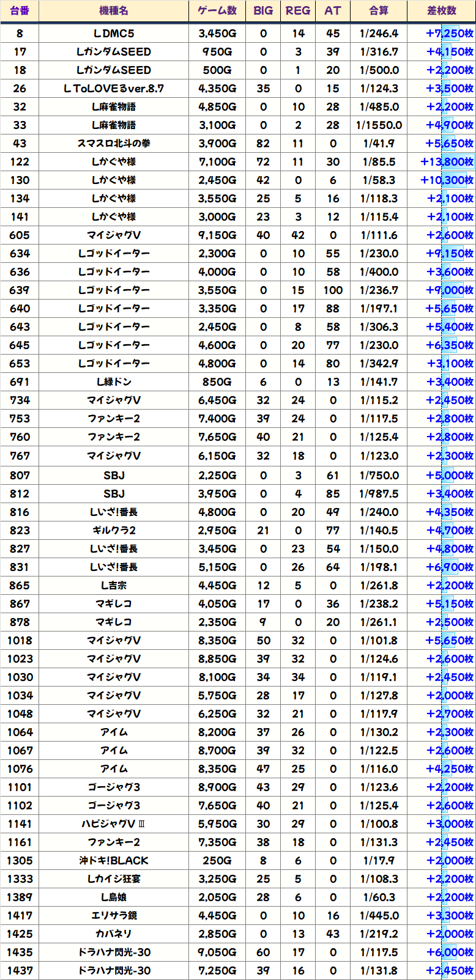Screen dimensions: 476x980
Task: Click the 1/17.9 combined rate cell
Action: (379, 860)
